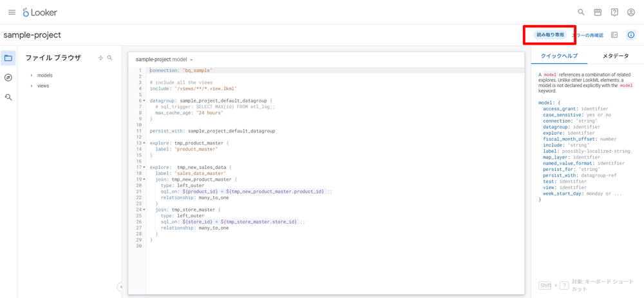
Task: Click the ファイル ブラウザ heading
Action: pos(53,58)
